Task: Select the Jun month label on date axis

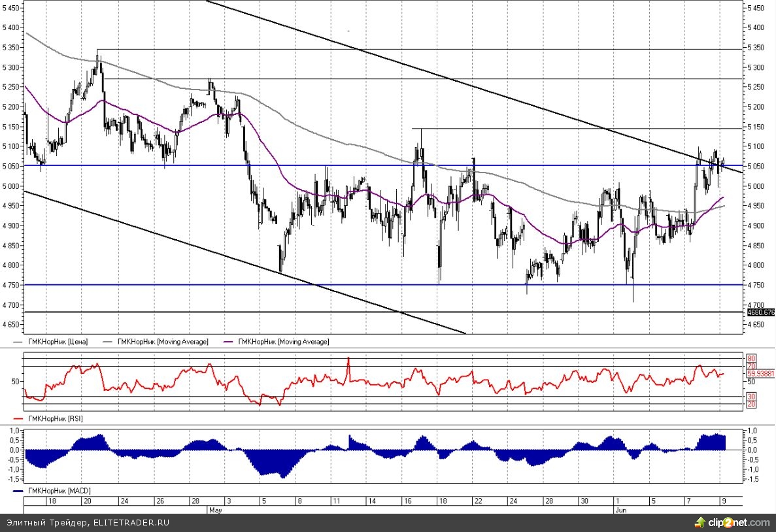Action: (620, 509)
